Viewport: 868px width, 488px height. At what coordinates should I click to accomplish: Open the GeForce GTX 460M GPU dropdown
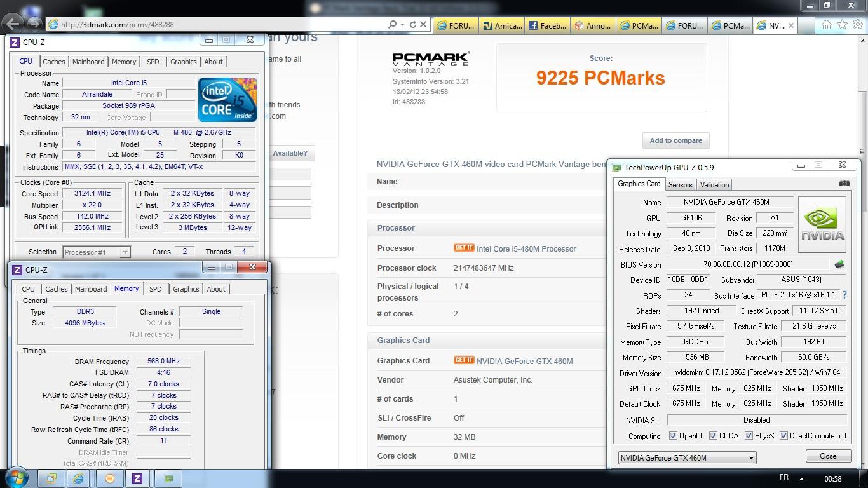coord(687,457)
